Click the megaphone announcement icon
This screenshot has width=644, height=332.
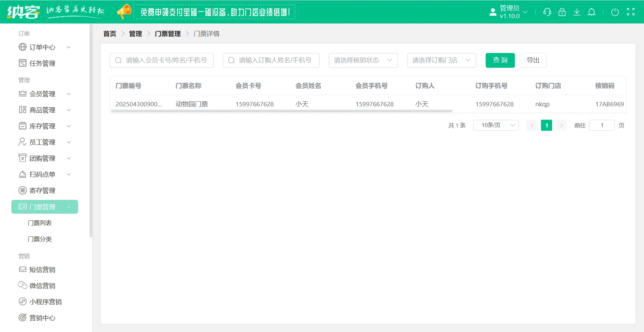(x=124, y=12)
